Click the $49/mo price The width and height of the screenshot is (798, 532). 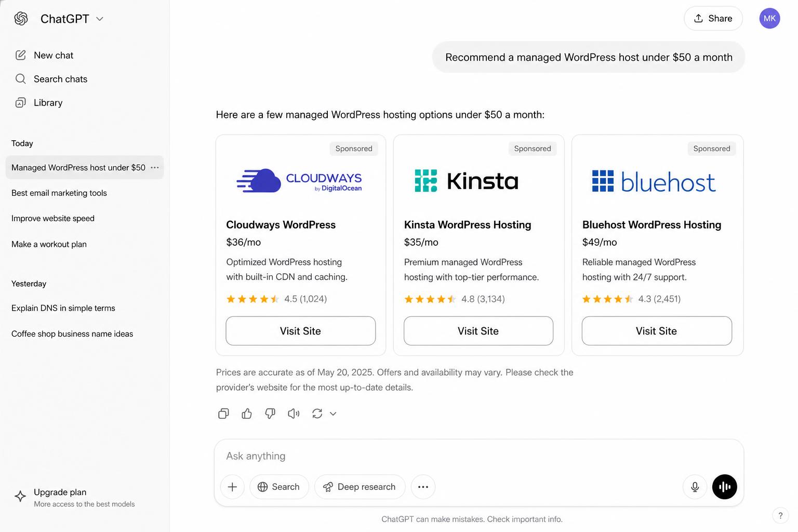[600, 242]
